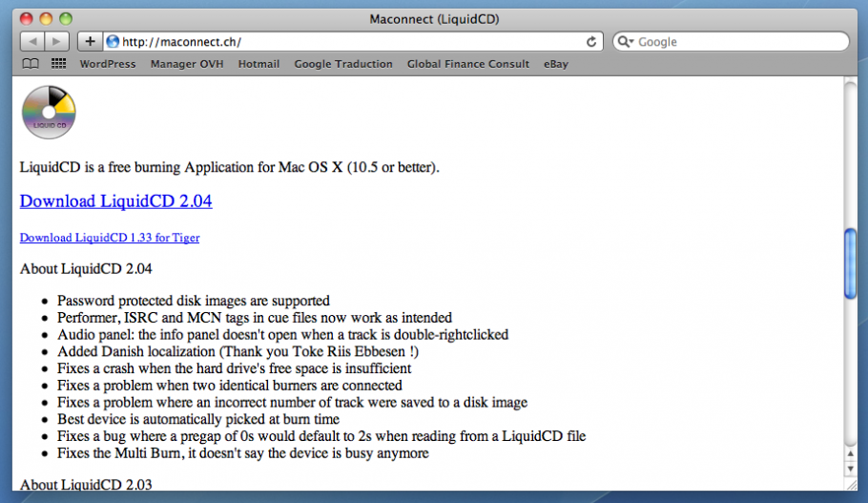Viewport: 868px width, 503px height.
Task: Click the window resize grip corner
Action: pyautogui.click(x=851, y=484)
